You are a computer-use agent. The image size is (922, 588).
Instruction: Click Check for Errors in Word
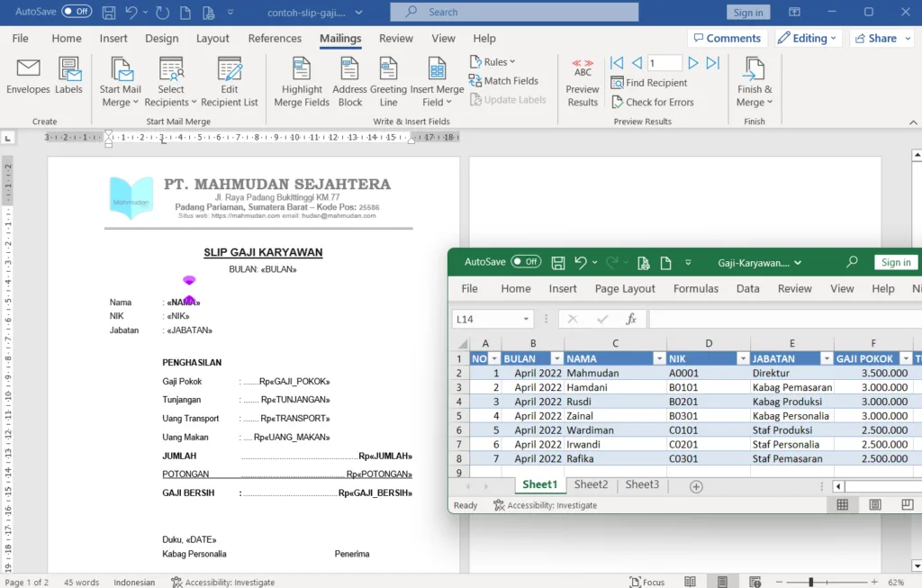[x=653, y=103]
